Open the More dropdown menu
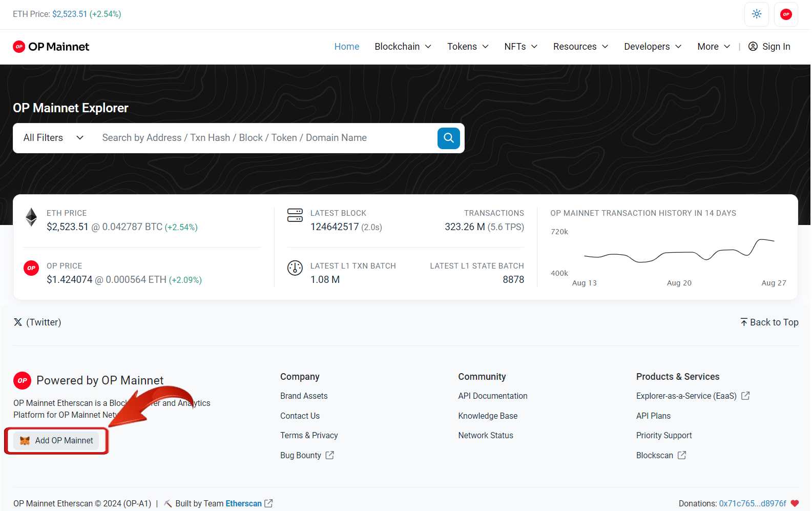The height and width of the screenshot is (511, 812). click(x=714, y=47)
